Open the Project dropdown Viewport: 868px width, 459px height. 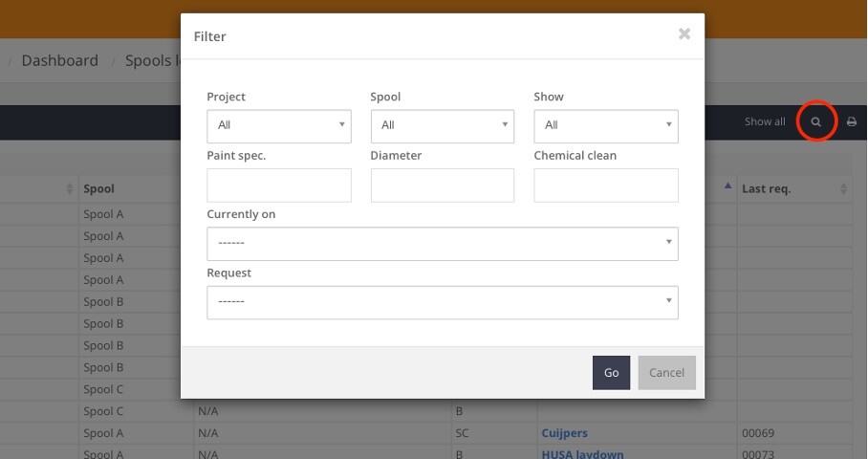coord(278,125)
